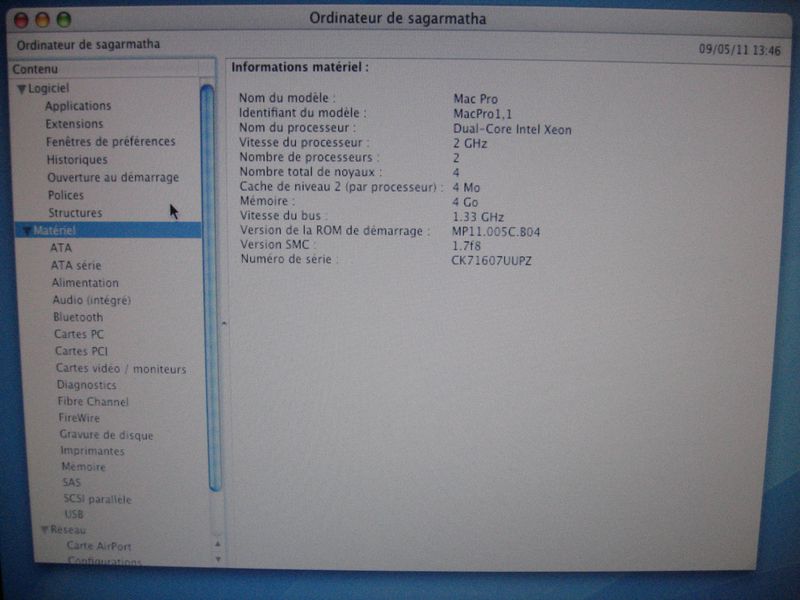
Task: Click the Mac Pro model name value
Action: pos(476,99)
